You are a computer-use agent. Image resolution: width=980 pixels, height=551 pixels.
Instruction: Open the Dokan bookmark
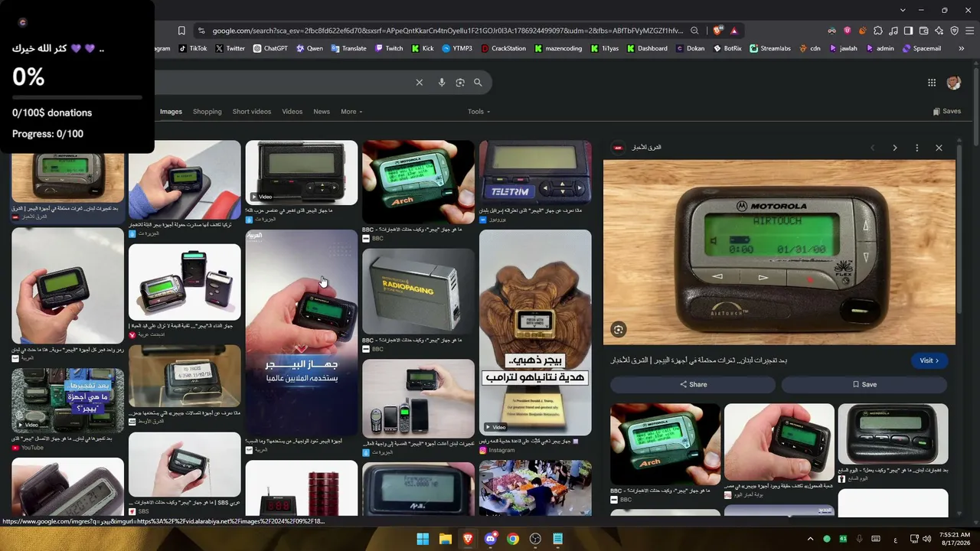690,48
